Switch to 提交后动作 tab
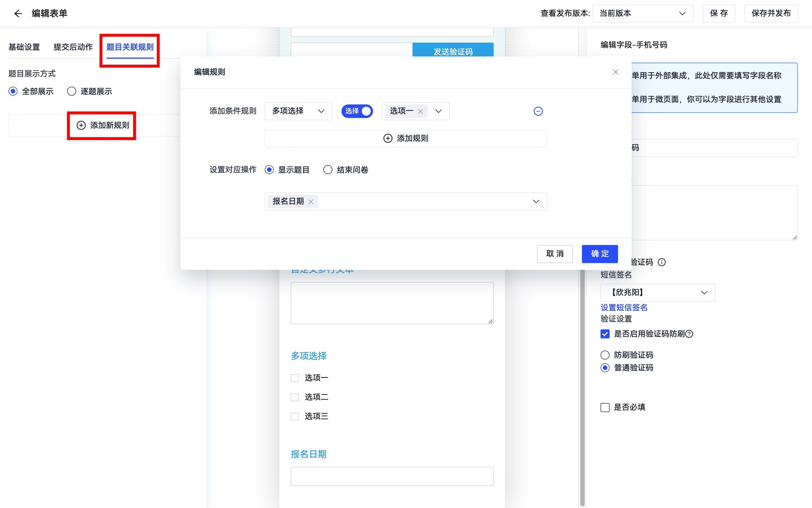 pyautogui.click(x=73, y=47)
